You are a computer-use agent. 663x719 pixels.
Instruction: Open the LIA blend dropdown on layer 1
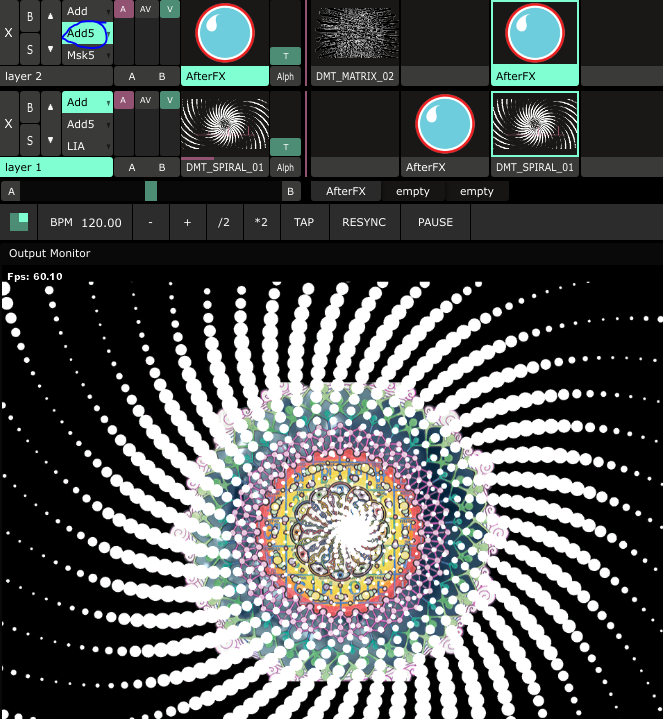(x=87, y=146)
